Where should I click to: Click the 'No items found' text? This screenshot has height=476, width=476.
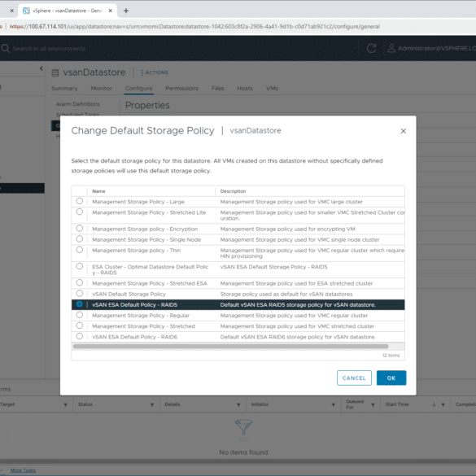click(243, 452)
